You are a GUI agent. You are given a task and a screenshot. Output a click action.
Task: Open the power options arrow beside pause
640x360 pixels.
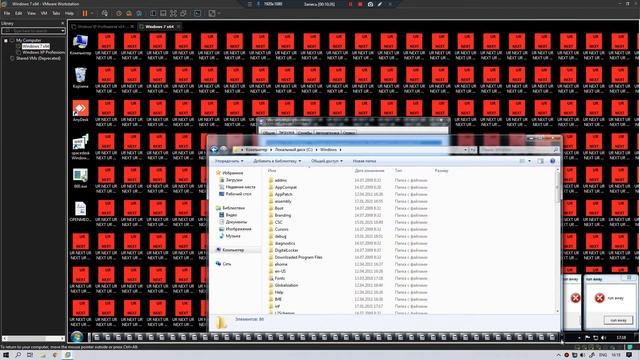click(x=91, y=13)
